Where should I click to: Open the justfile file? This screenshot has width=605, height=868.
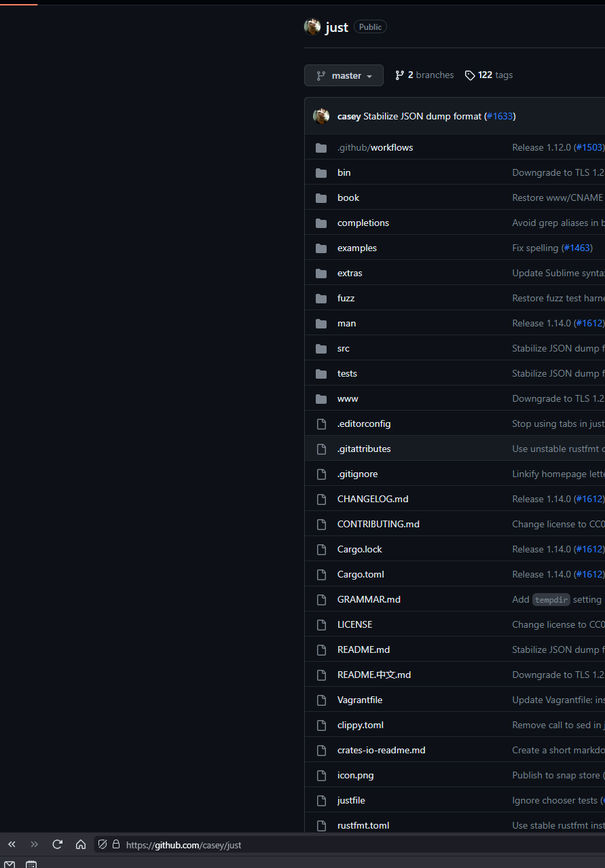(351, 801)
